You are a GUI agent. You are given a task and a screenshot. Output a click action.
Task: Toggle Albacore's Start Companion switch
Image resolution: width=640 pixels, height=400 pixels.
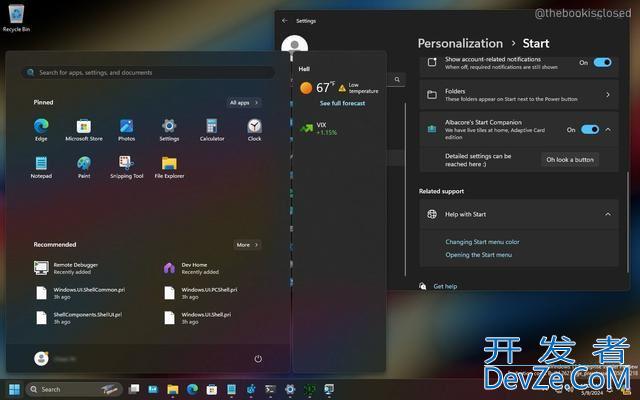pyautogui.click(x=590, y=129)
